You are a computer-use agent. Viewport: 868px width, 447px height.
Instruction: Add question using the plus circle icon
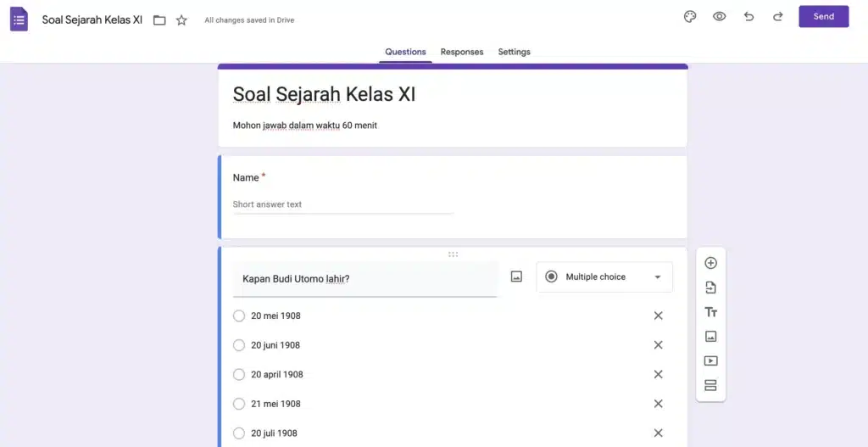(x=711, y=263)
